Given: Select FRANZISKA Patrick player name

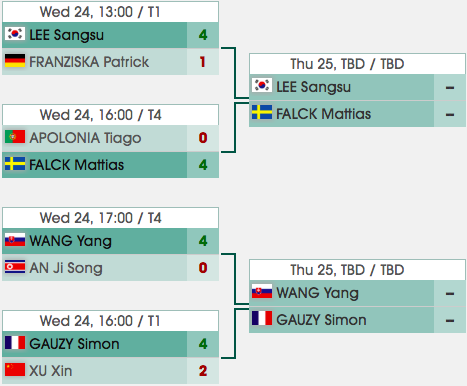Looking at the screenshot, I should pos(89,62).
